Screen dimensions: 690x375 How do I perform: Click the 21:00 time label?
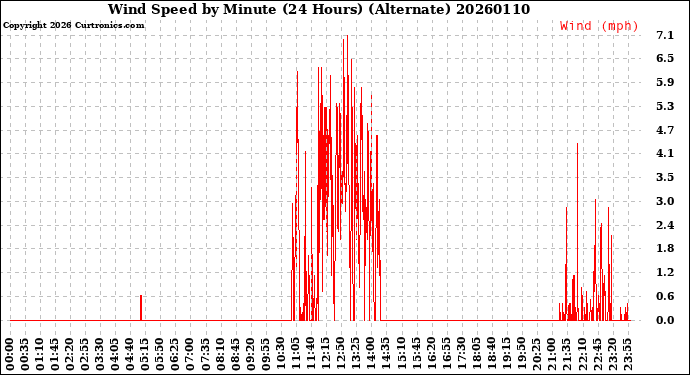[552, 354]
